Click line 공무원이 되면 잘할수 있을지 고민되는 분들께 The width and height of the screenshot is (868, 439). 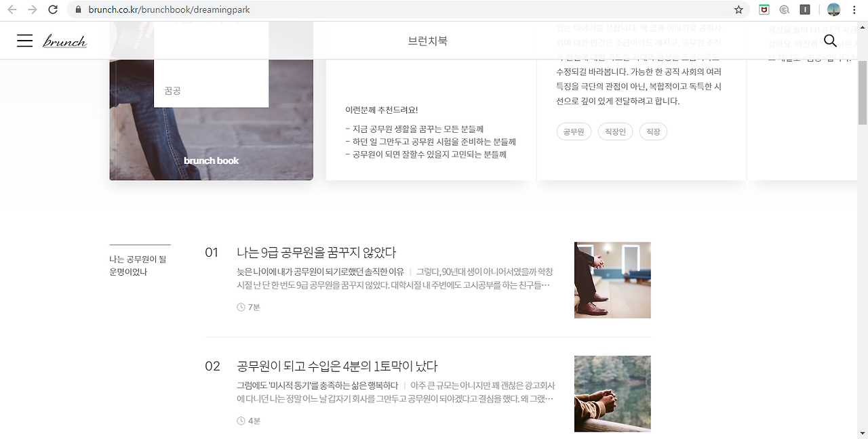coord(426,154)
